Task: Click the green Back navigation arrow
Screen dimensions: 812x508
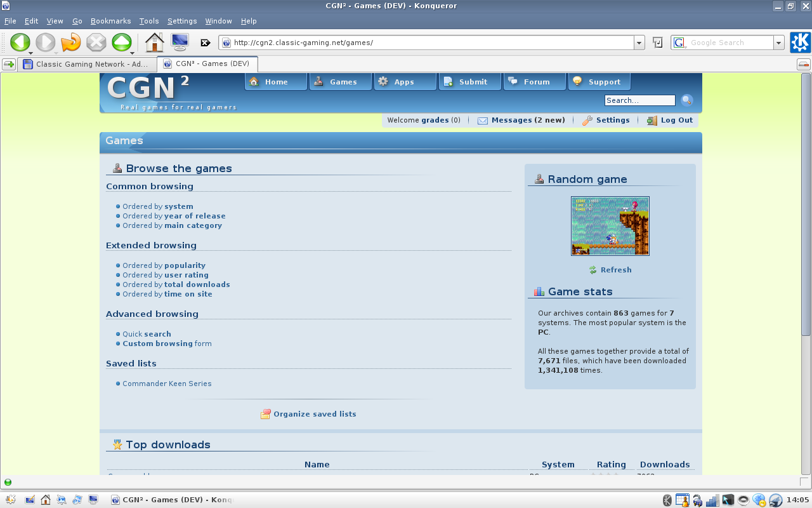Action: click(20, 43)
